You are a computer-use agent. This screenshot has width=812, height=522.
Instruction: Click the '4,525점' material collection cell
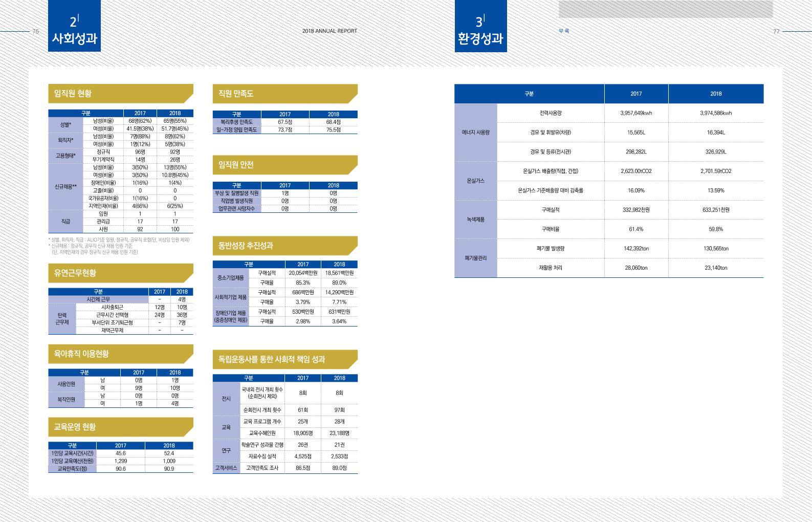pos(303,456)
